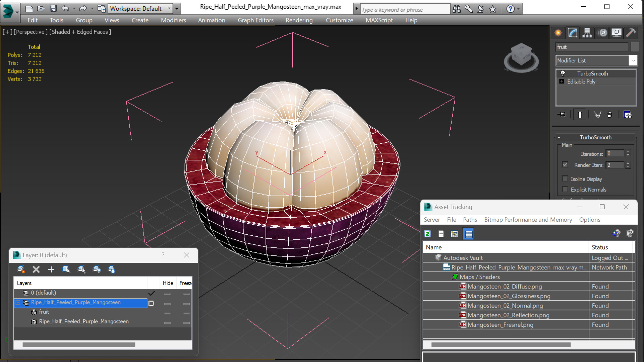This screenshot has height=362, width=644.
Task: Switch to the Modify command panel tab
Action: 573,32
